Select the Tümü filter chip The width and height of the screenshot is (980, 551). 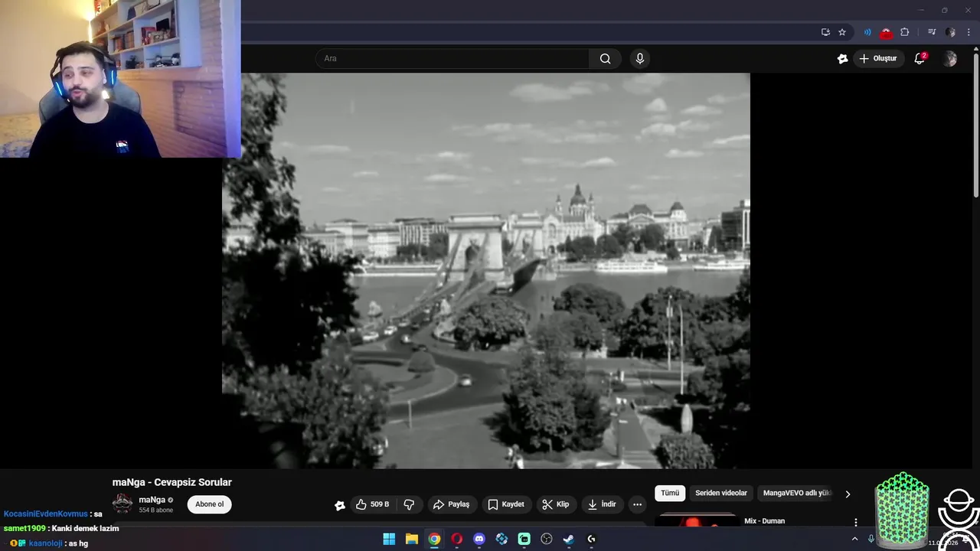coord(670,494)
